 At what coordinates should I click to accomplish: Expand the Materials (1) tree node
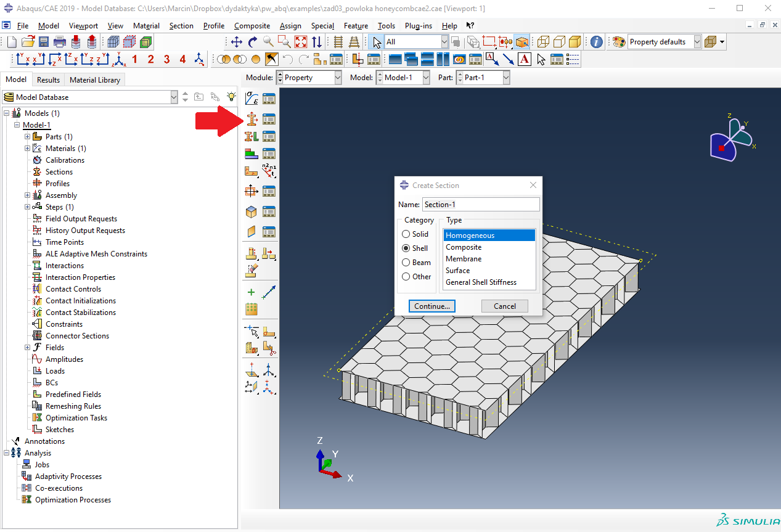click(x=27, y=149)
